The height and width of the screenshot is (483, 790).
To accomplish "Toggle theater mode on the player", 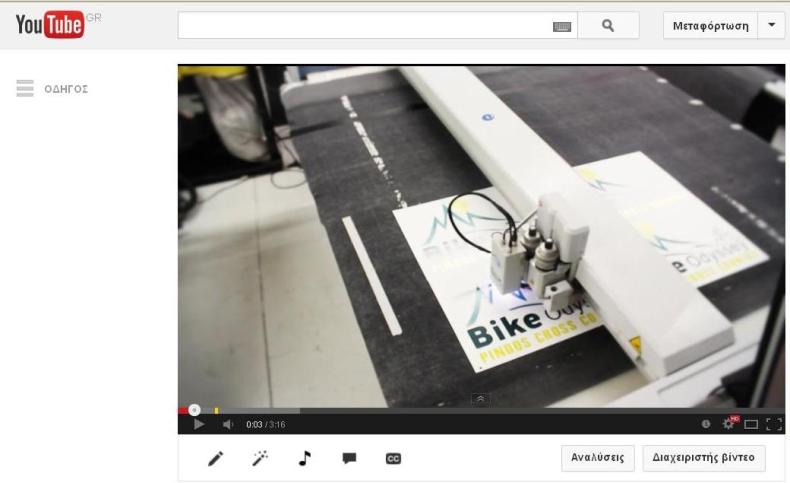I will (x=751, y=424).
